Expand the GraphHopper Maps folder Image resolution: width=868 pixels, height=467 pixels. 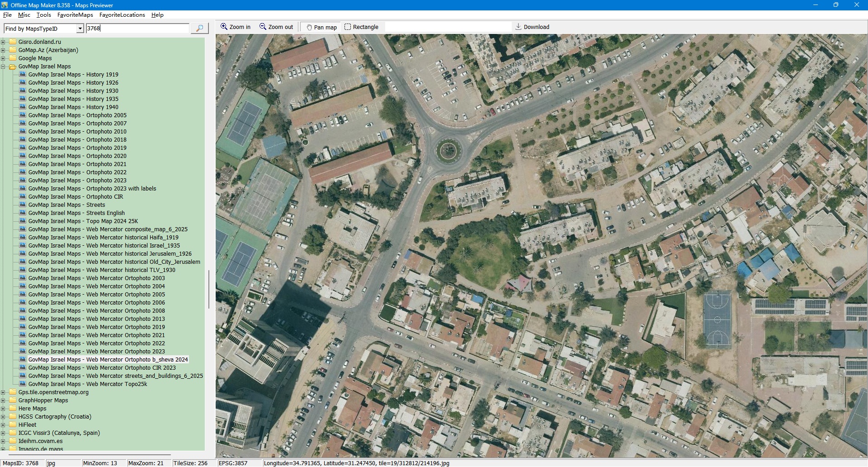point(3,400)
